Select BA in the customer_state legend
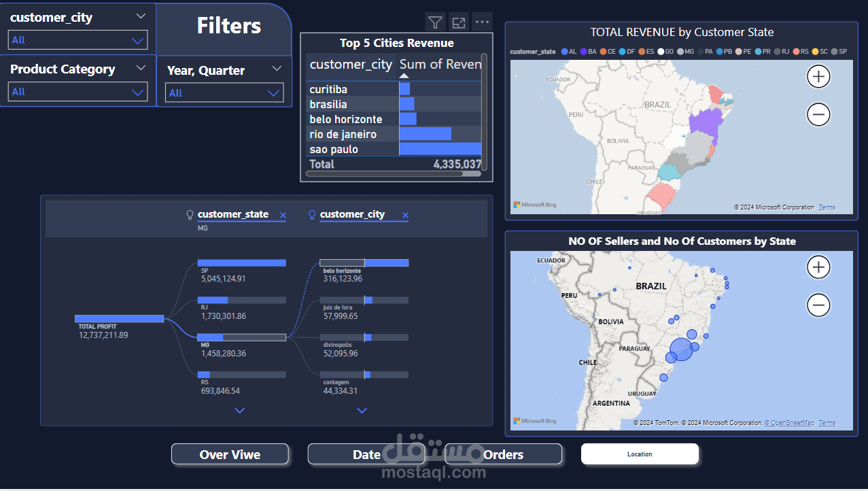The image size is (868, 491). pos(589,52)
